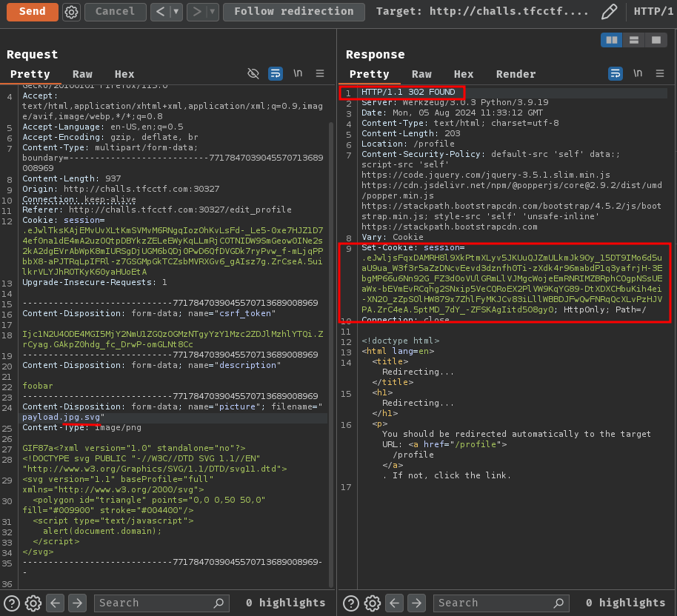Click next match arrow below Response panel

417,603
